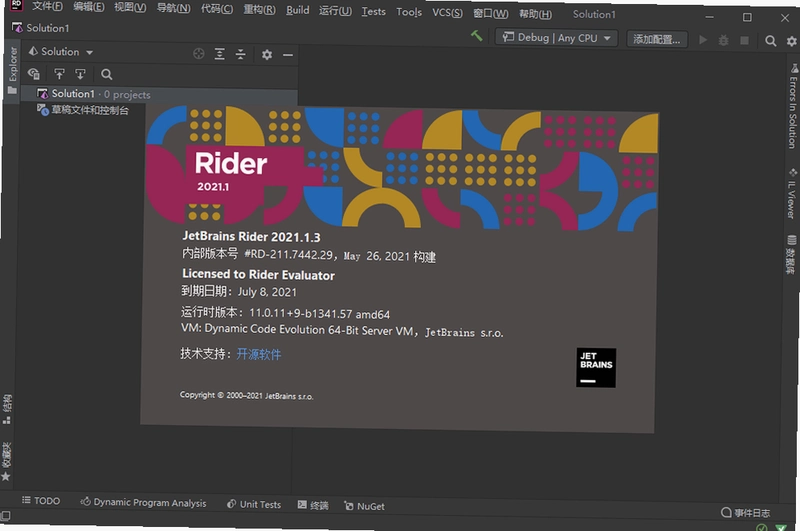Open the Unit Tests tool window
This screenshot has height=531, width=800.
[x=254, y=504]
